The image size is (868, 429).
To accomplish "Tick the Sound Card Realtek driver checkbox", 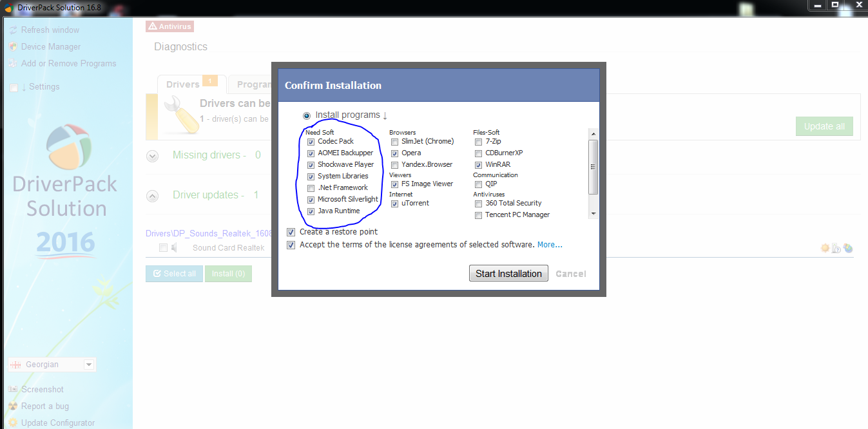I will [x=164, y=248].
